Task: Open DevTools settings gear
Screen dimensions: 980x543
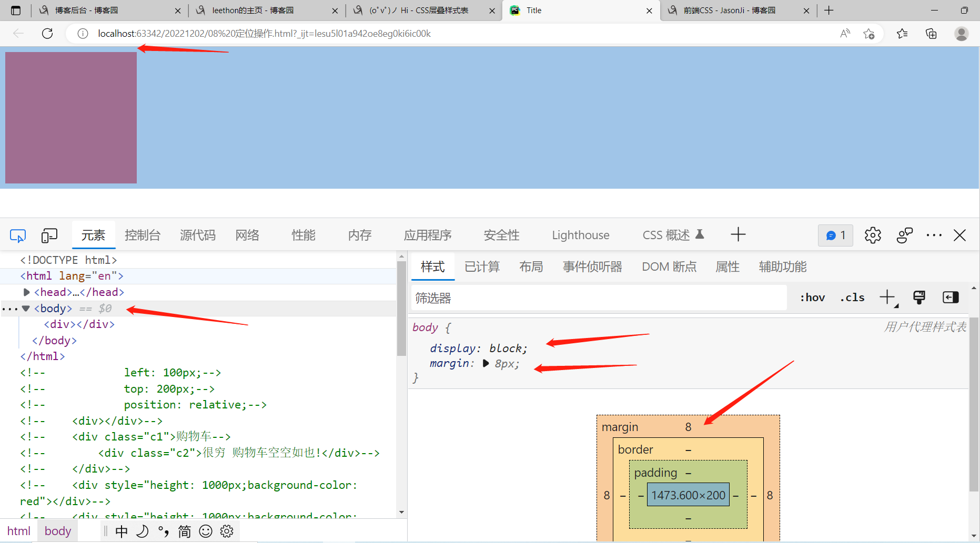Action: (x=873, y=235)
